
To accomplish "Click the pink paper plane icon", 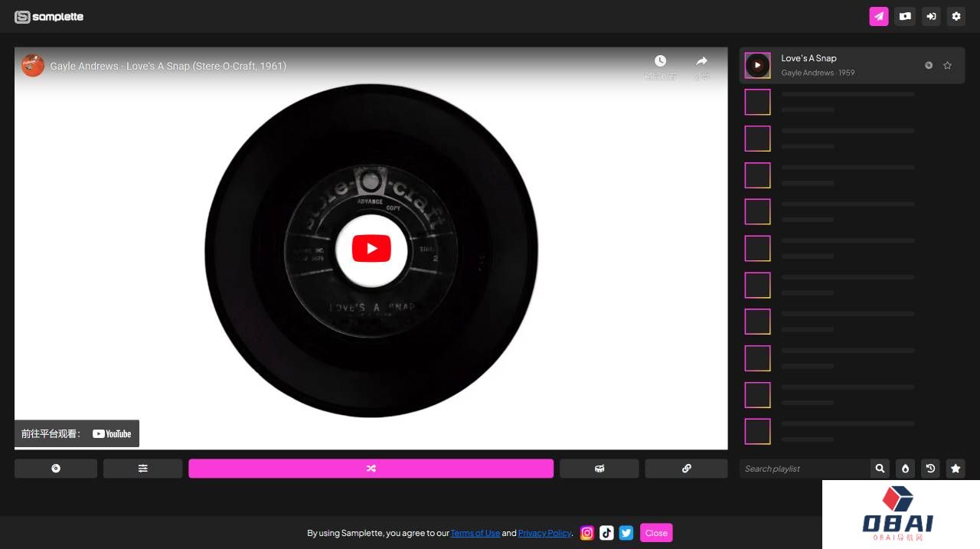I will (879, 16).
